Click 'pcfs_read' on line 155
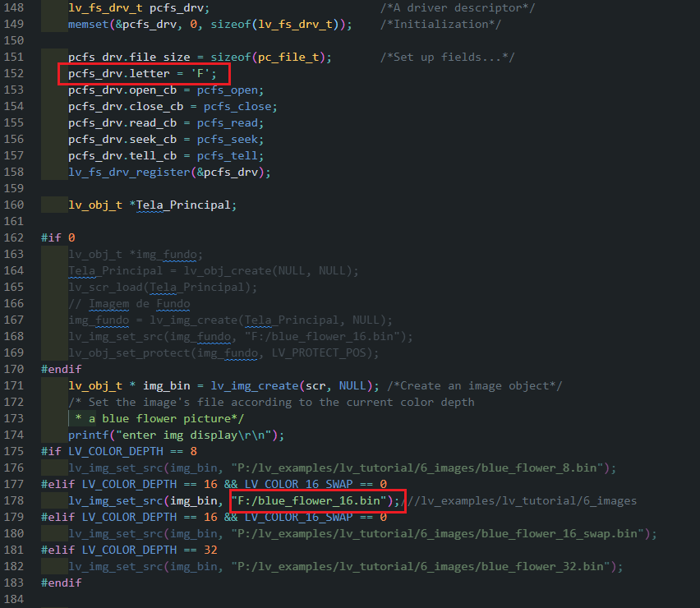The width and height of the screenshot is (700, 608). 228,122
